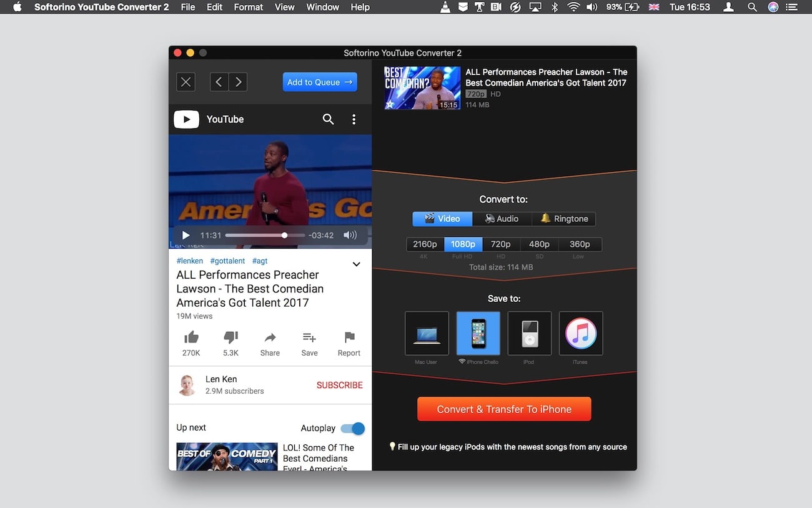Image resolution: width=812 pixels, height=508 pixels.
Task: Open YouTube search magnifier
Action: [328, 119]
